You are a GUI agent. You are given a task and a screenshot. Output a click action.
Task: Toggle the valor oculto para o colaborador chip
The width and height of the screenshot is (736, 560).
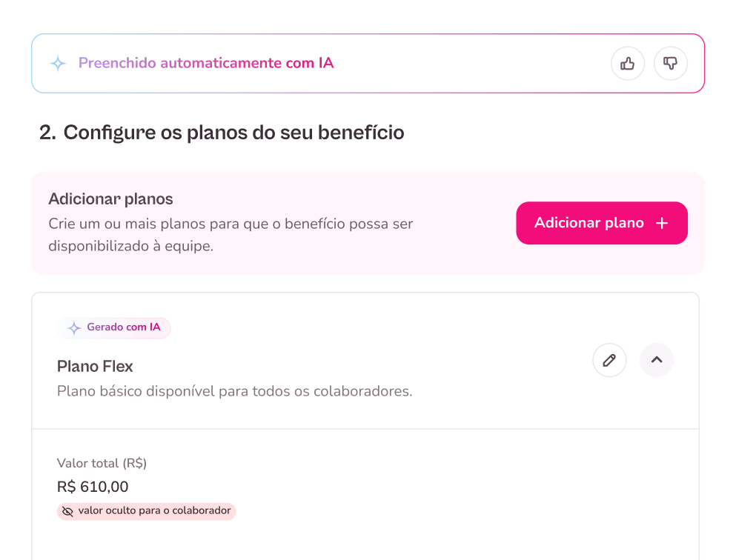[146, 511]
